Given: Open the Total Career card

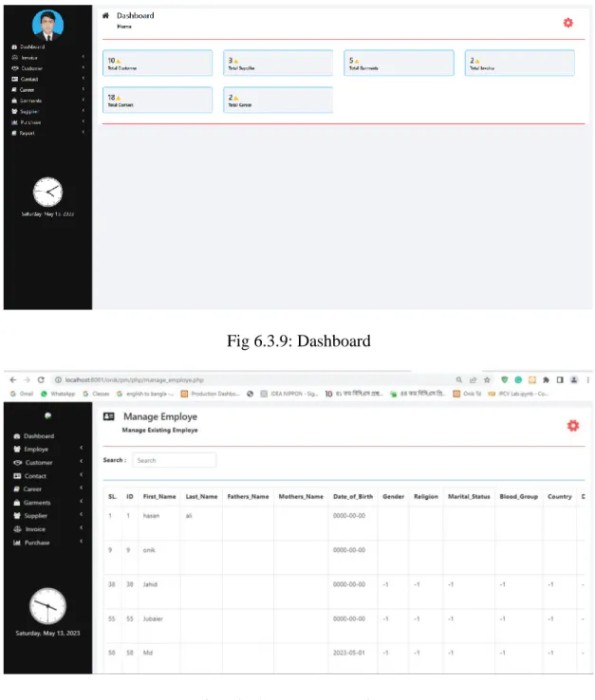Looking at the screenshot, I should pyautogui.click(x=278, y=100).
